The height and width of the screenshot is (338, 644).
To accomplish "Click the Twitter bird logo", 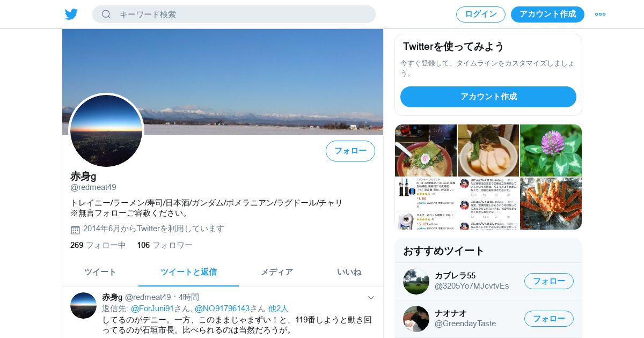I will (x=71, y=14).
